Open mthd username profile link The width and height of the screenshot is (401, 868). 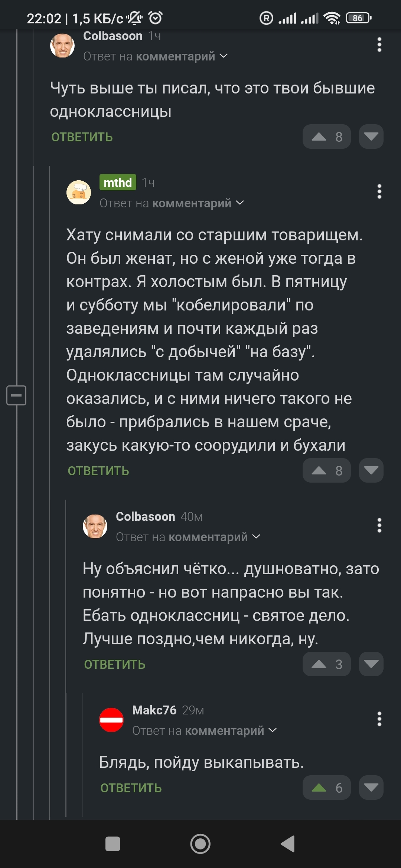click(x=118, y=183)
